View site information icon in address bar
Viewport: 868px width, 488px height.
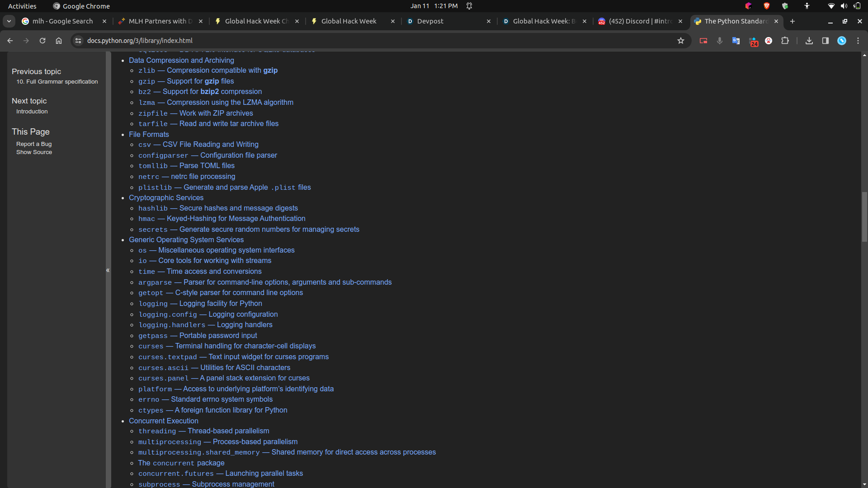tap(78, 41)
